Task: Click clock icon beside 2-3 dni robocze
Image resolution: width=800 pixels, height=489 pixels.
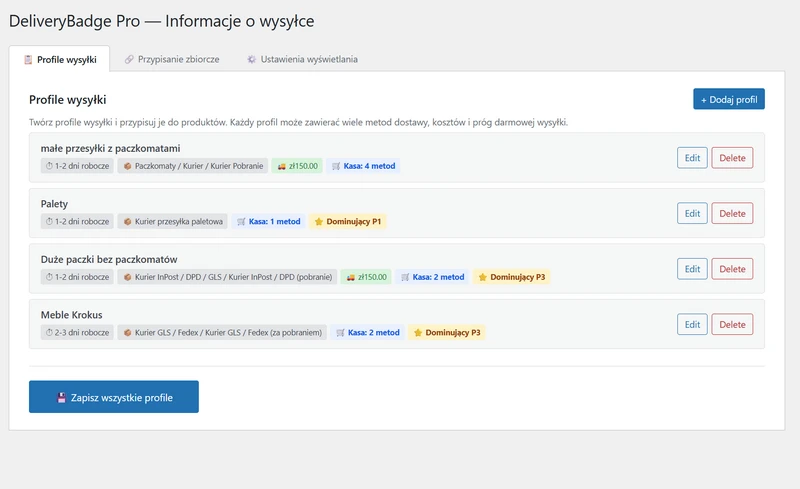Action: [49, 332]
